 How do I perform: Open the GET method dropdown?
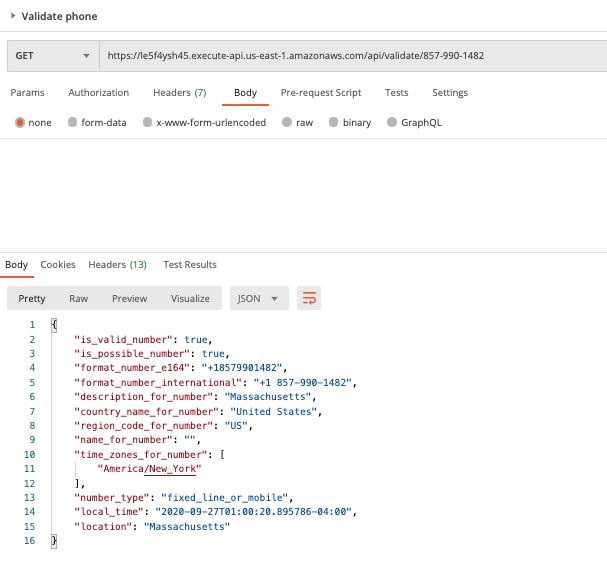tap(53, 56)
